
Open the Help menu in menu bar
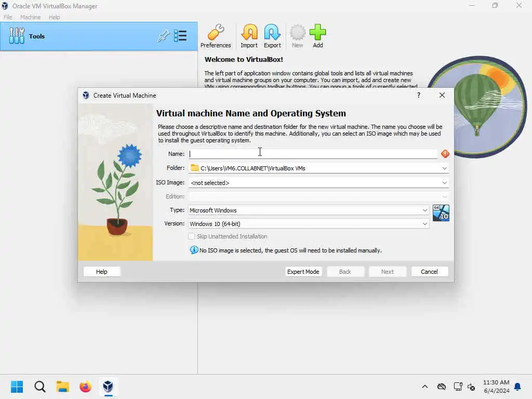point(54,17)
